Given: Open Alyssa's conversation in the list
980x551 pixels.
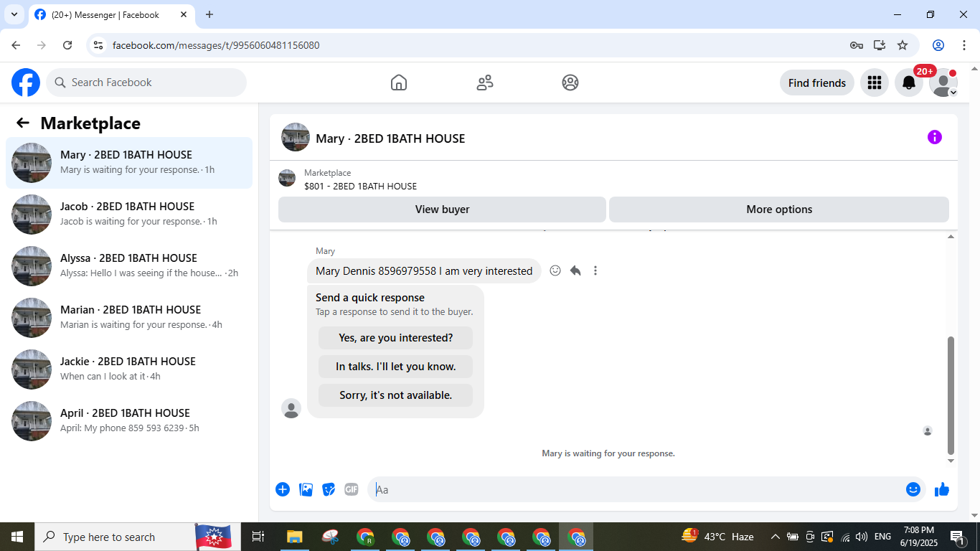Looking at the screenshot, I should 129,266.
